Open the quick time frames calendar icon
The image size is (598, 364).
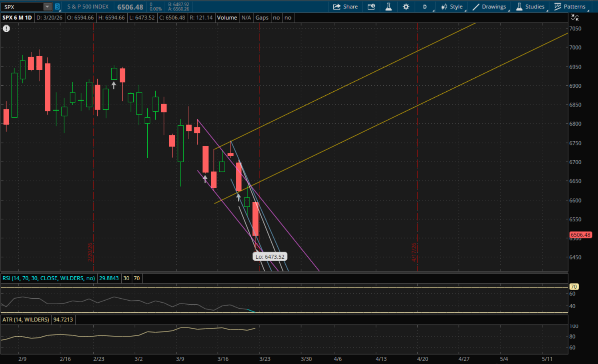click(x=371, y=7)
